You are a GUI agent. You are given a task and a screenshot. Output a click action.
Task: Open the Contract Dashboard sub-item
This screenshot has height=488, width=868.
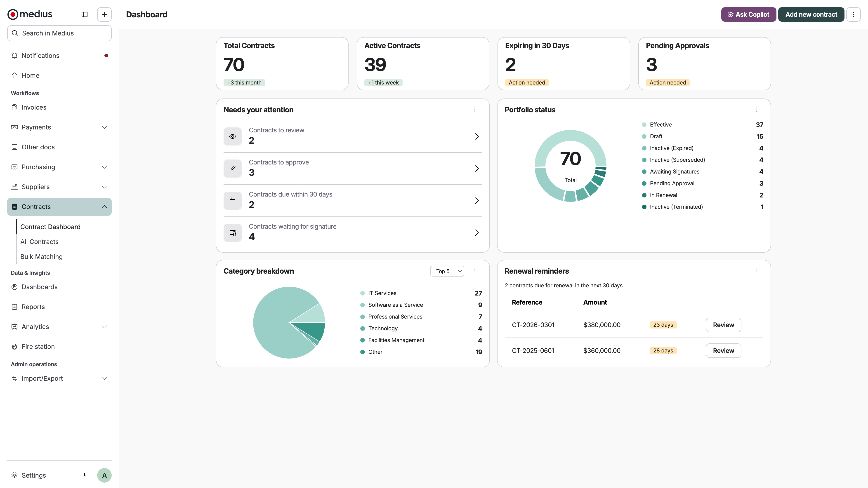(x=50, y=227)
